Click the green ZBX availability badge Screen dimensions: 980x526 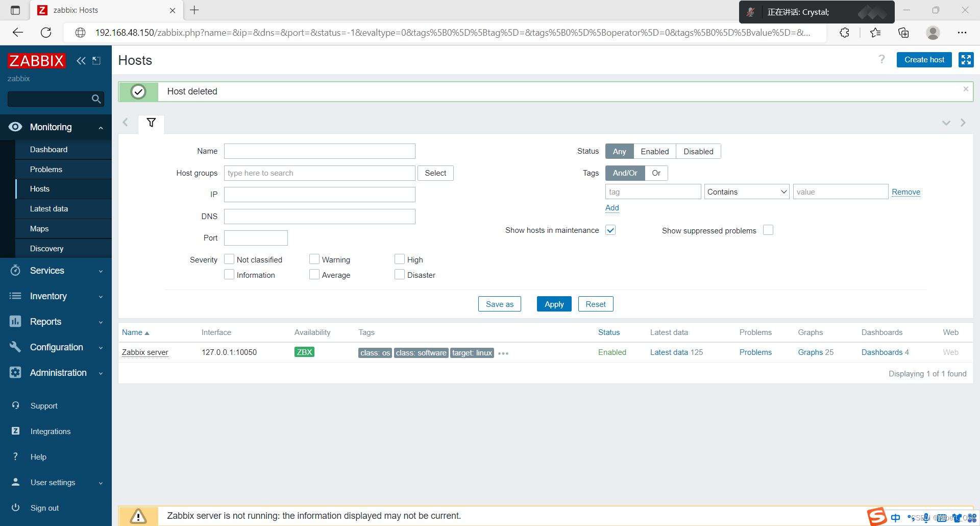pos(304,352)
